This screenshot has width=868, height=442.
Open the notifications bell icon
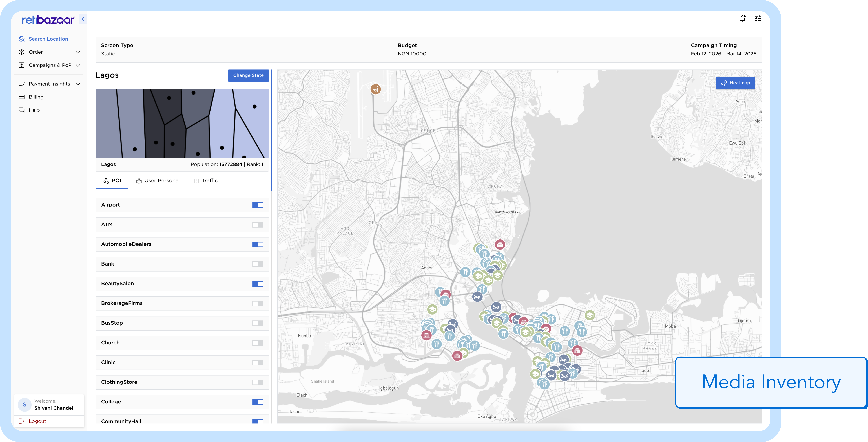click(x=743, y=19)
